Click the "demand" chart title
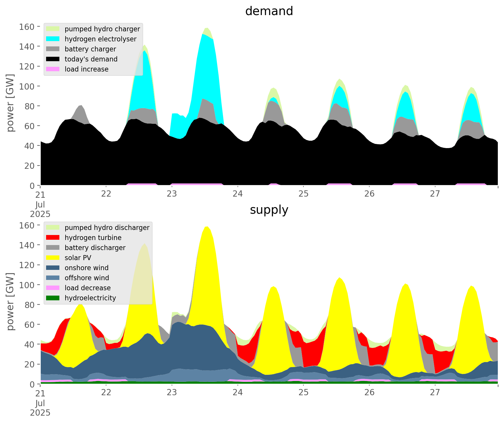This screenshot has width=504, height=423. pos(269,11)
